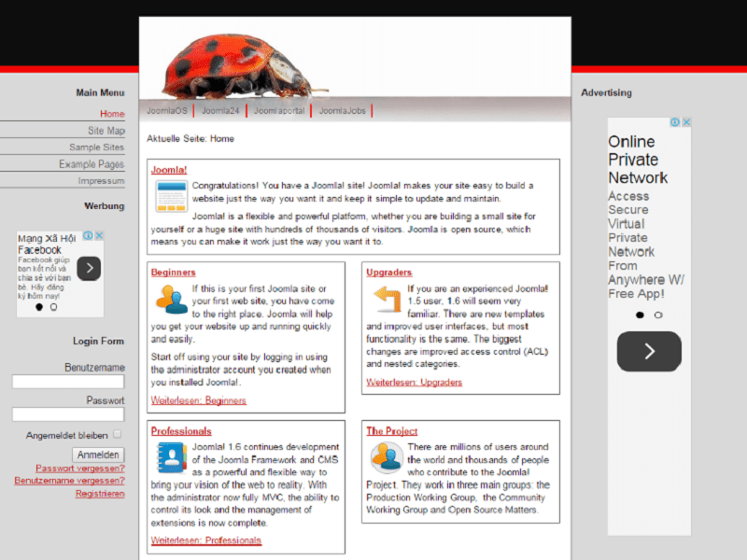Open The Project heading link

click(x=391, y=431)
